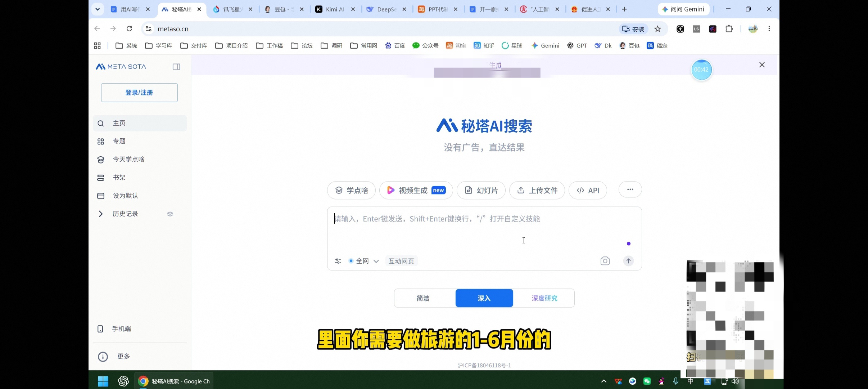Click the 00:42 timer bubble
868x389 pixels.
point(701,70)
